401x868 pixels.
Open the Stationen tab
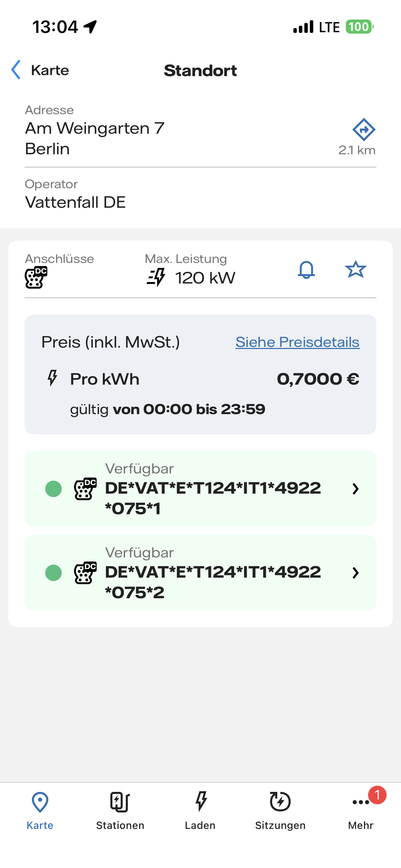120,810
